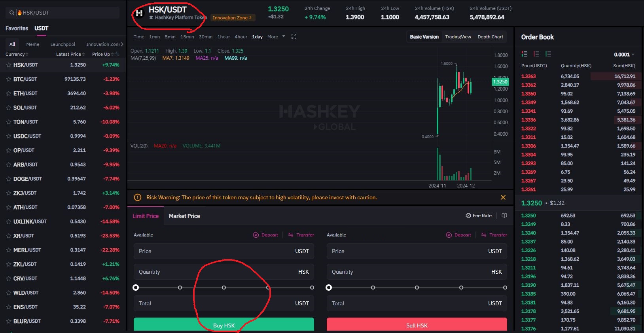The width and height of the screenshot is (644, 333).
Task: Focus the sell Quantity input field
Action: pos(417,272)
